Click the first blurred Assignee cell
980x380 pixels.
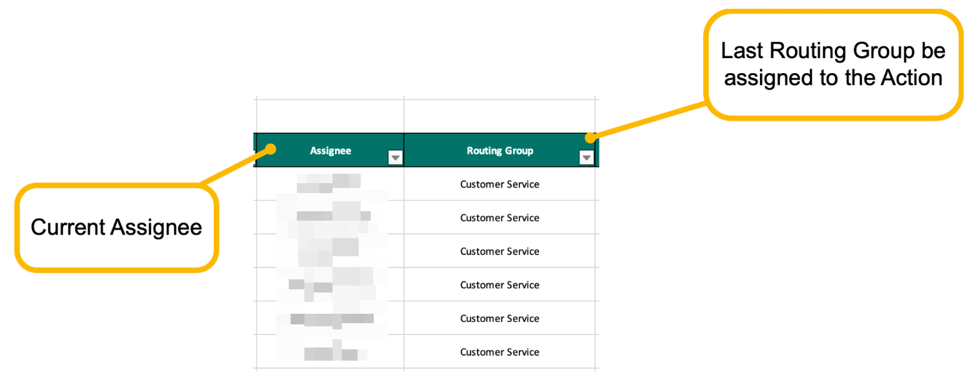[x=330, y=184]
